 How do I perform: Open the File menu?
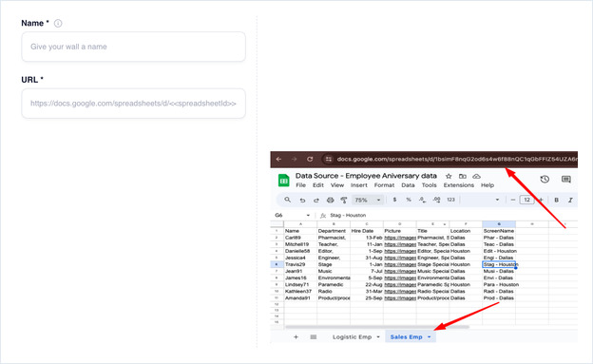[x=300, y=185]
